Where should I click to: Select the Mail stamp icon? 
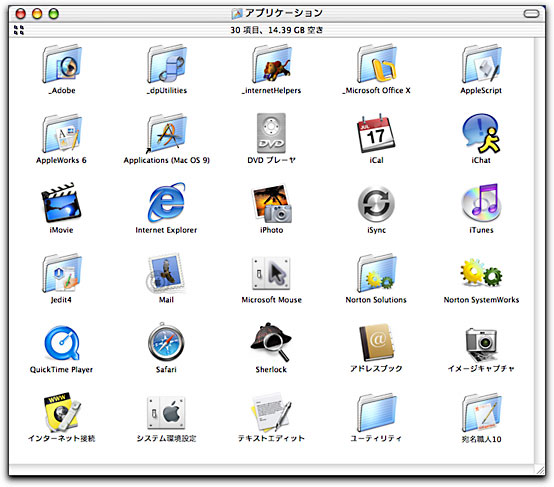165,273
